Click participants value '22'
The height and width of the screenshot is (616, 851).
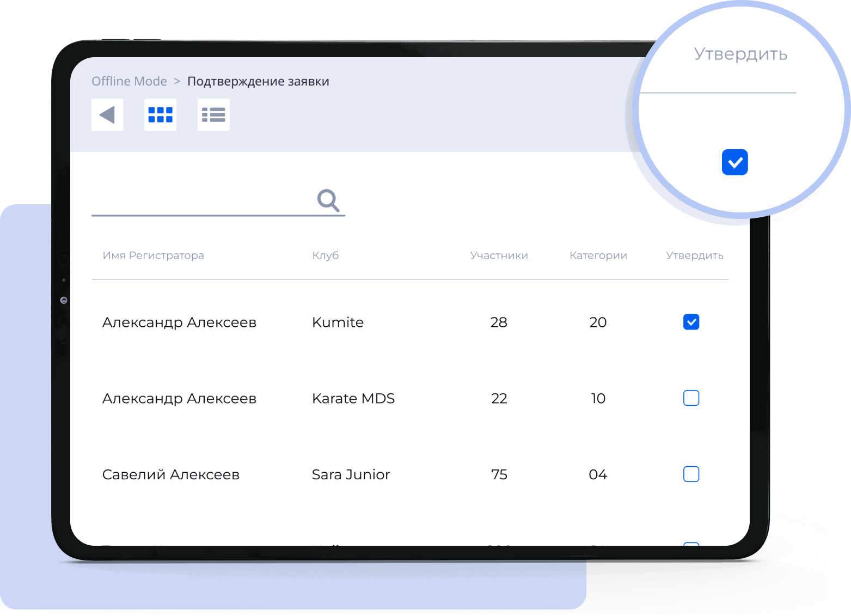[499, 399]
